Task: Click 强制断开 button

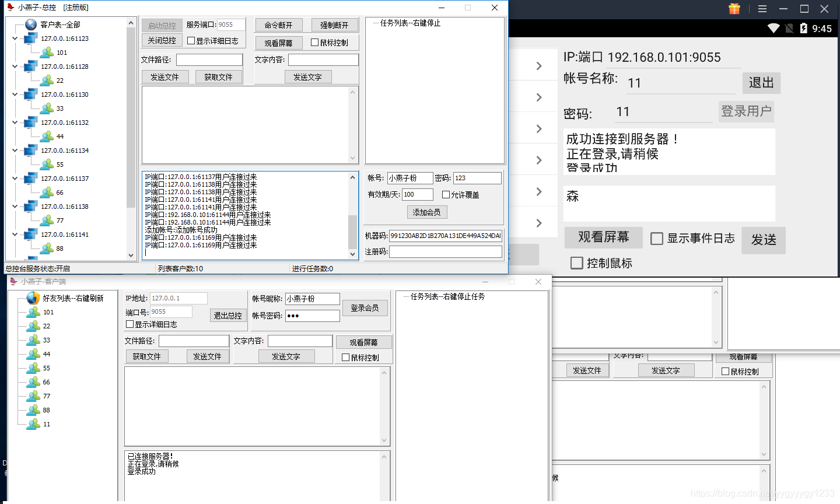Action: coord(334,25)
